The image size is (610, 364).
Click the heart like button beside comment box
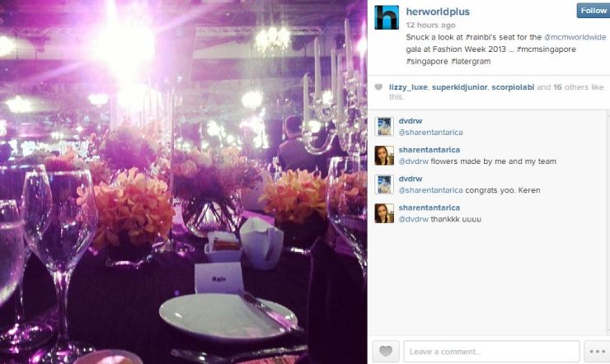pyautogui.click(x=386, y=351)
